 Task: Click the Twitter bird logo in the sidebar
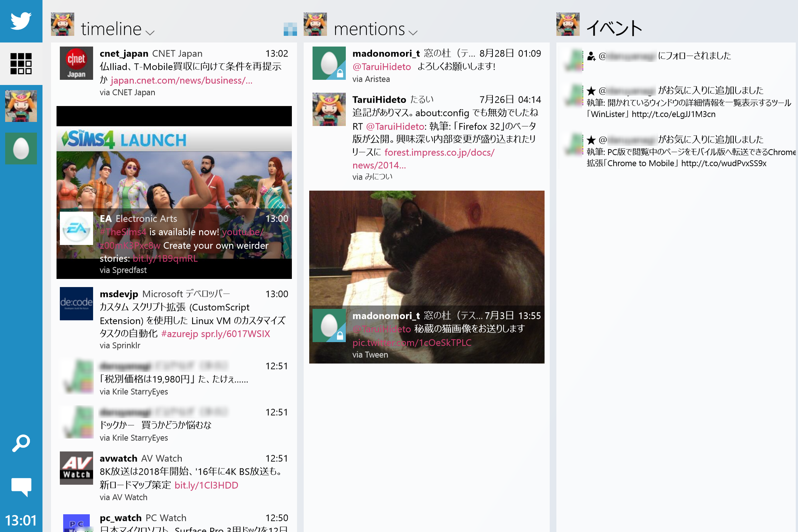[x=21, y=21]
